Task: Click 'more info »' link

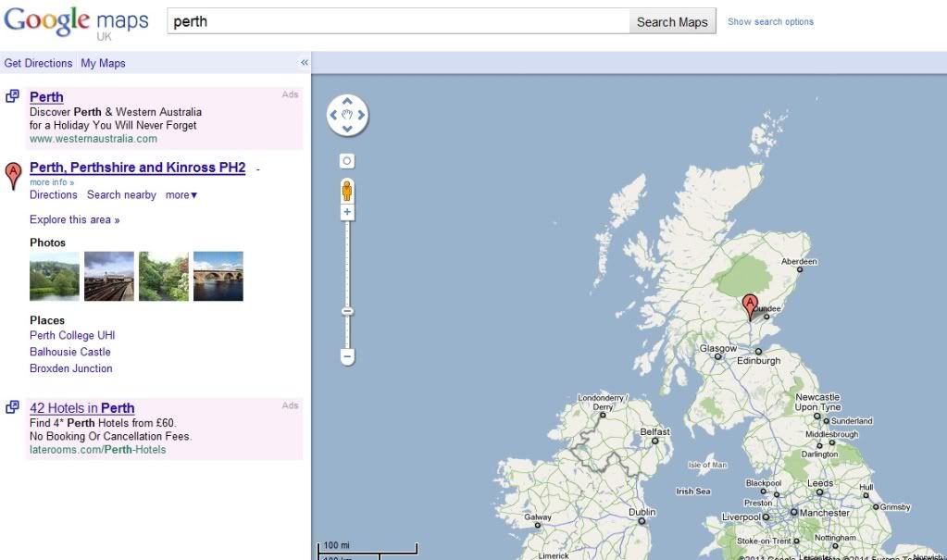Action: coord(52,181)
